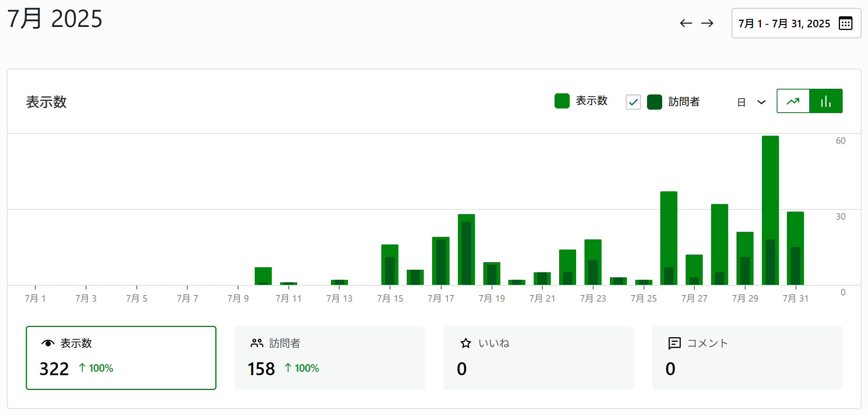Go to next month with right arrow
Screen dimensions: 868x415
(707, 23)
